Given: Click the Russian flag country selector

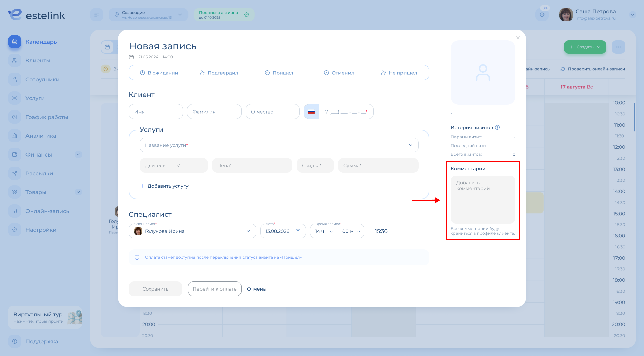Looking at the screenshot, I should [311, 112].
